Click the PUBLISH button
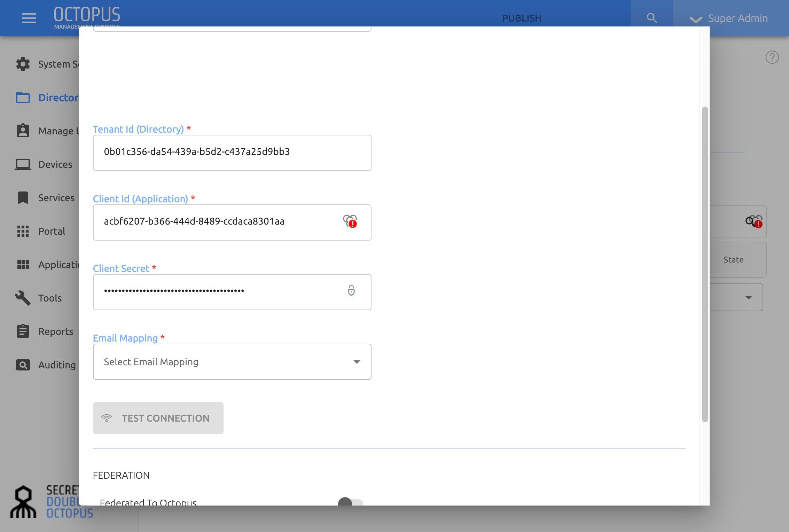This screenshot has height=532, width=789. (x=521, y=18)
